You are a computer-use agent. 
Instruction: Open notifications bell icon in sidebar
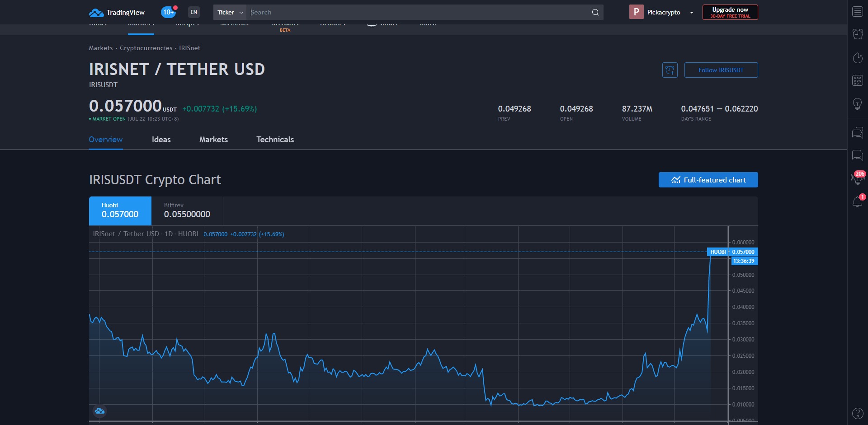pos(858,201)
